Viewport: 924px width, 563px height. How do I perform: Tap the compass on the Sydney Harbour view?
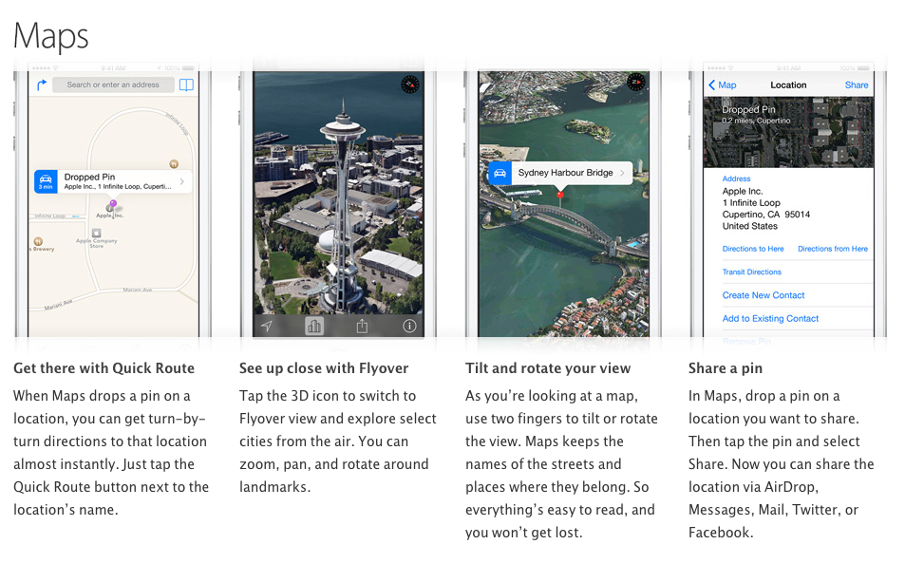(x=635, y=83)
